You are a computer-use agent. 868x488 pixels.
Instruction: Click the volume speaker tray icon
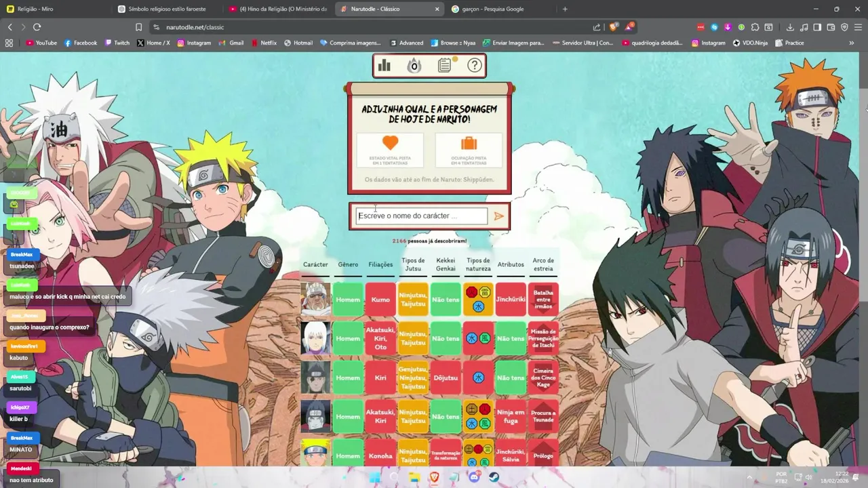click(x=808, y=477)
